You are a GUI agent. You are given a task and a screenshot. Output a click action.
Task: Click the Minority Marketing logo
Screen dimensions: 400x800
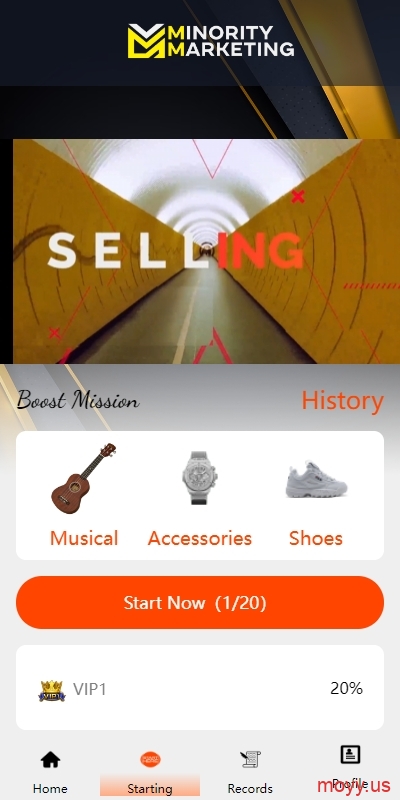[x=211, y=41]
